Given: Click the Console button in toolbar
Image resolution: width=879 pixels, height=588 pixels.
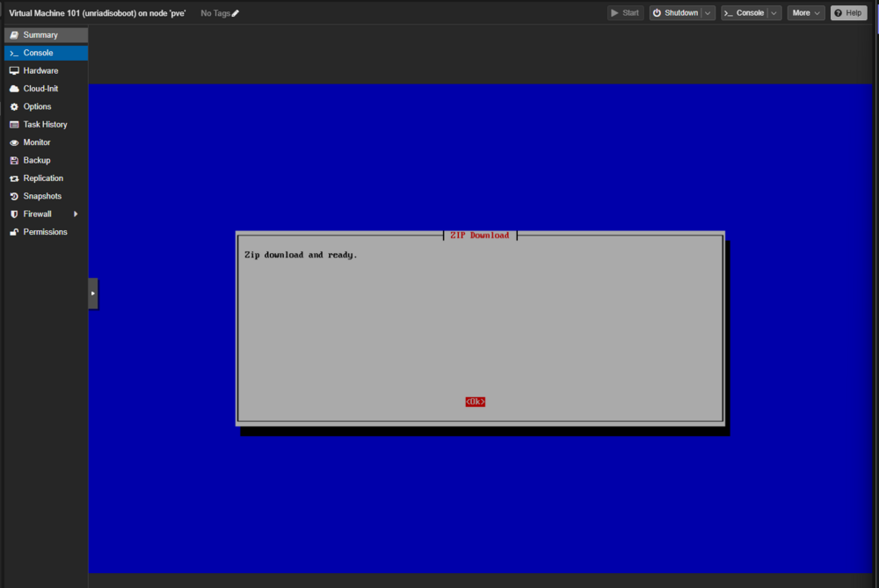Looking at the screenshot, I should [x=744, y=13].
